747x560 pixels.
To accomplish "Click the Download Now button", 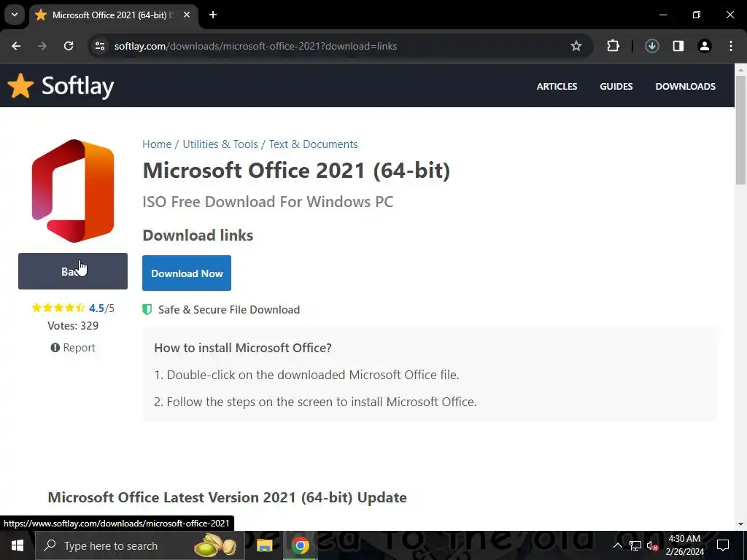I will pyautogui.click(x=187, y=273).
